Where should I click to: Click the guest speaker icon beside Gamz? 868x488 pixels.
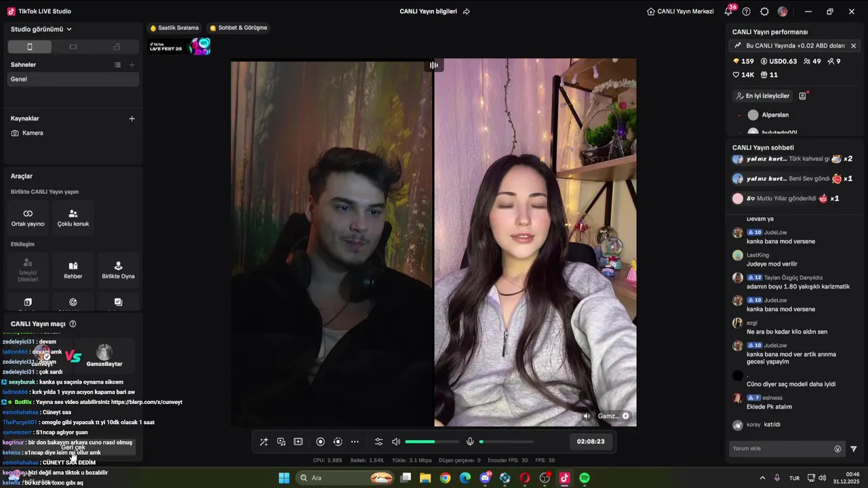click(587, 416)
